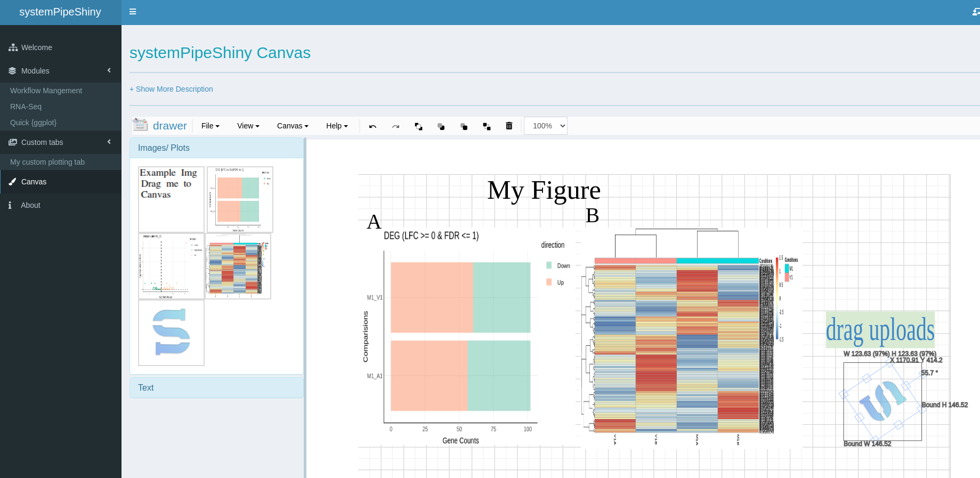Screen dimensions: 980x478
Task: Select the rotated logo image on canvas
Action: [x=882, y=402]
